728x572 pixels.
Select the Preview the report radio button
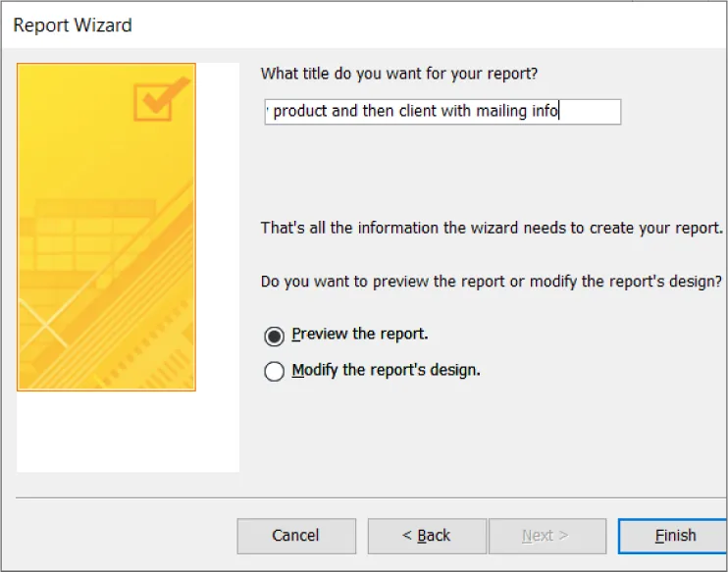coord(275,336)
